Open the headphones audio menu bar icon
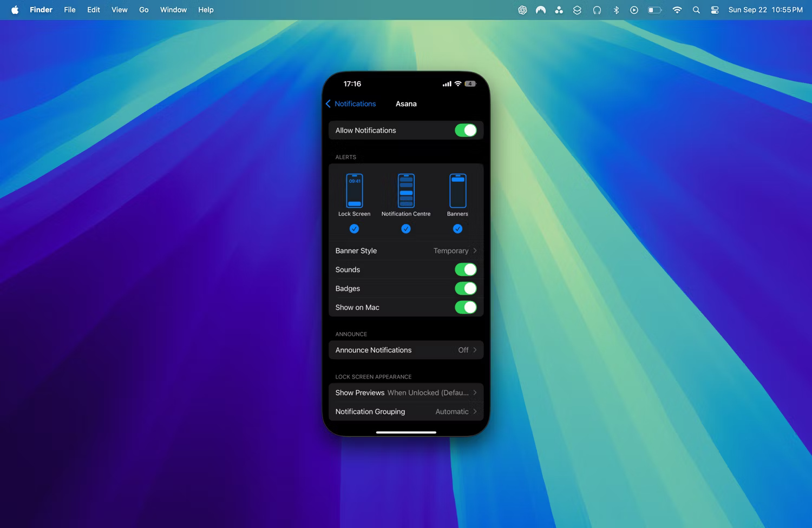Viewport: 812px width, 528px height. pyautogui.click(x=597, y=10)
